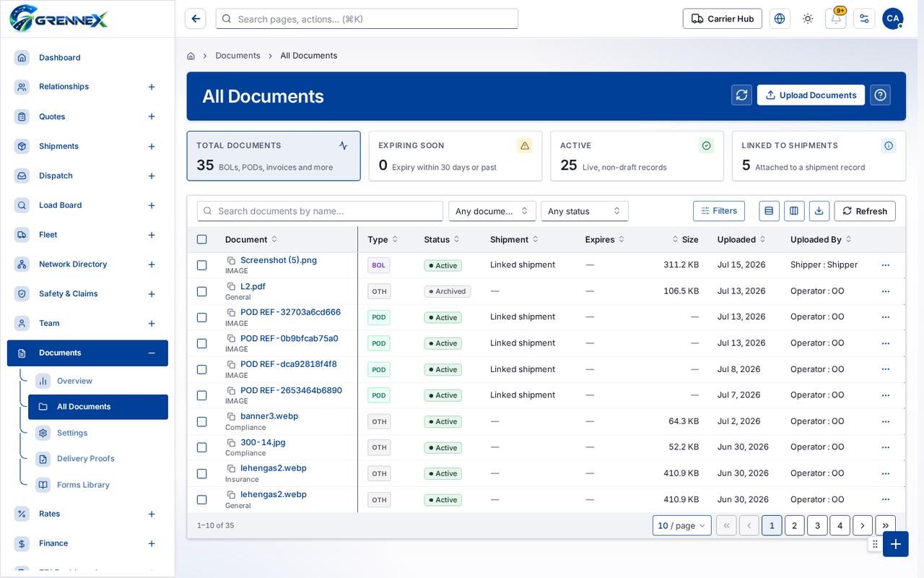
Task: Open the notifications bell
Action: 836,19
